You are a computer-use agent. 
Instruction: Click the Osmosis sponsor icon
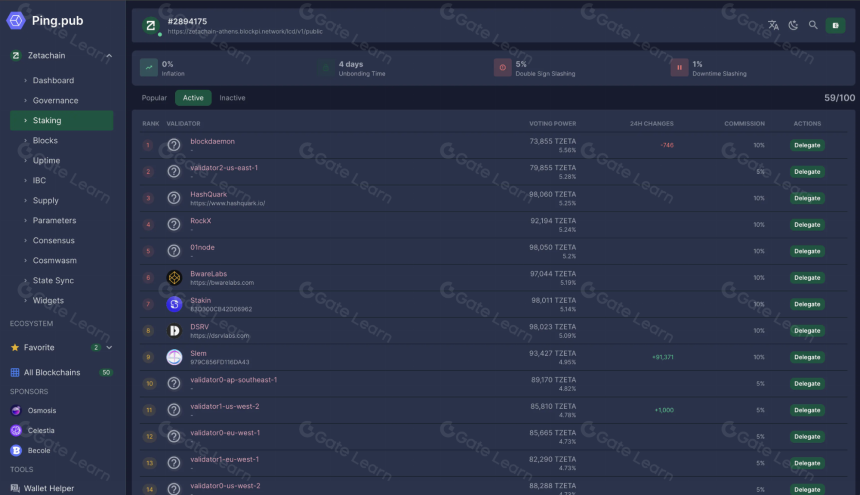[x=16, y=411]
